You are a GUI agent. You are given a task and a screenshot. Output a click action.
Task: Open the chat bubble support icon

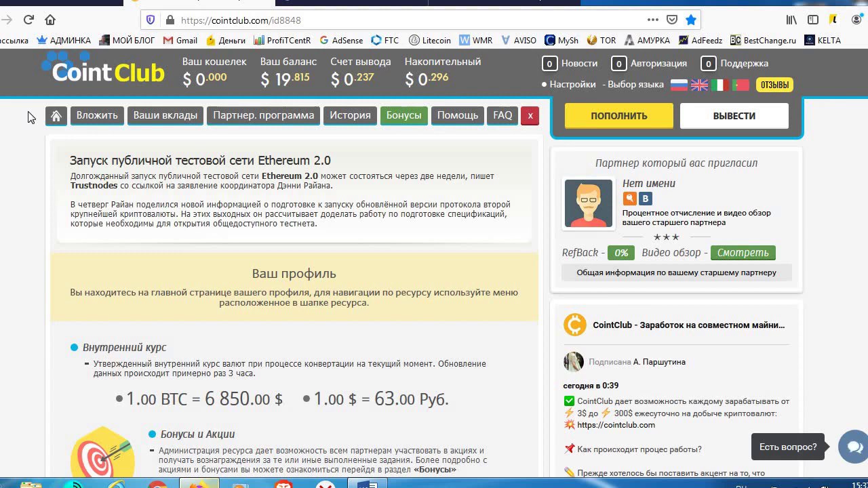tap(854, 447)
